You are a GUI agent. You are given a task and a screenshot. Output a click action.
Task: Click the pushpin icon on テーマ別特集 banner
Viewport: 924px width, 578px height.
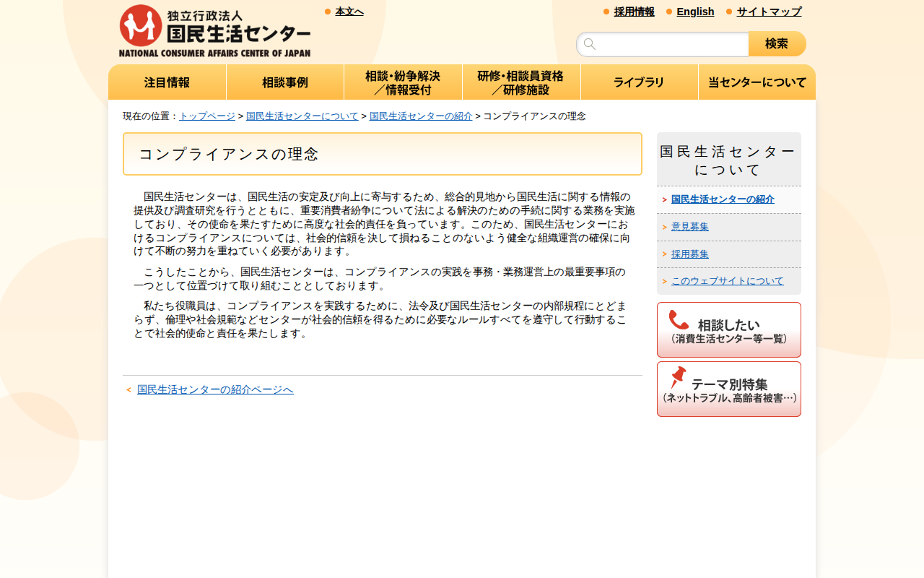679,377
